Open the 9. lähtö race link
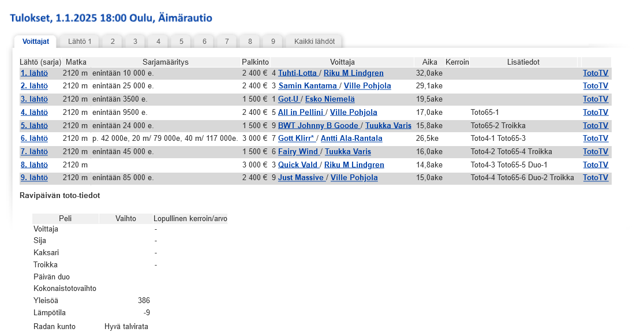Screen dimensions: 644x336 pyautogui.click(x=34, y=178)
